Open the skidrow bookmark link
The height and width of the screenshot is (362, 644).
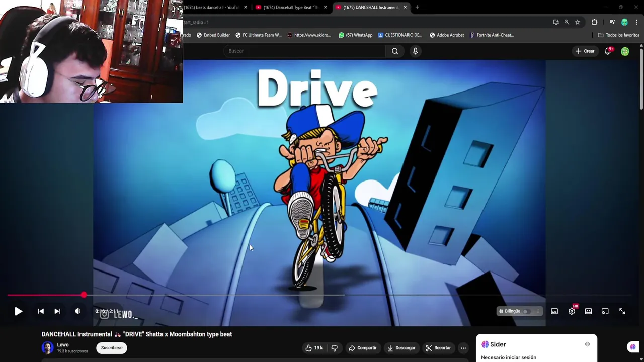click(x=309, y=35)
